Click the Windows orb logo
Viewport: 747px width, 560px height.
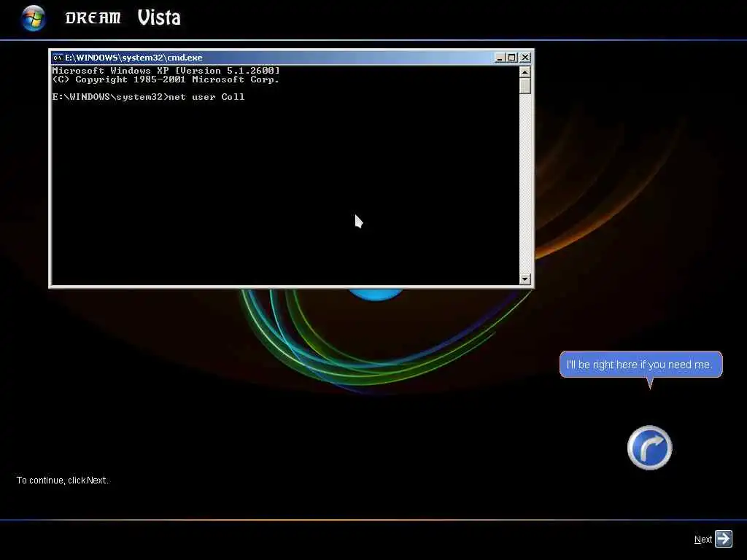coord(34,18)
